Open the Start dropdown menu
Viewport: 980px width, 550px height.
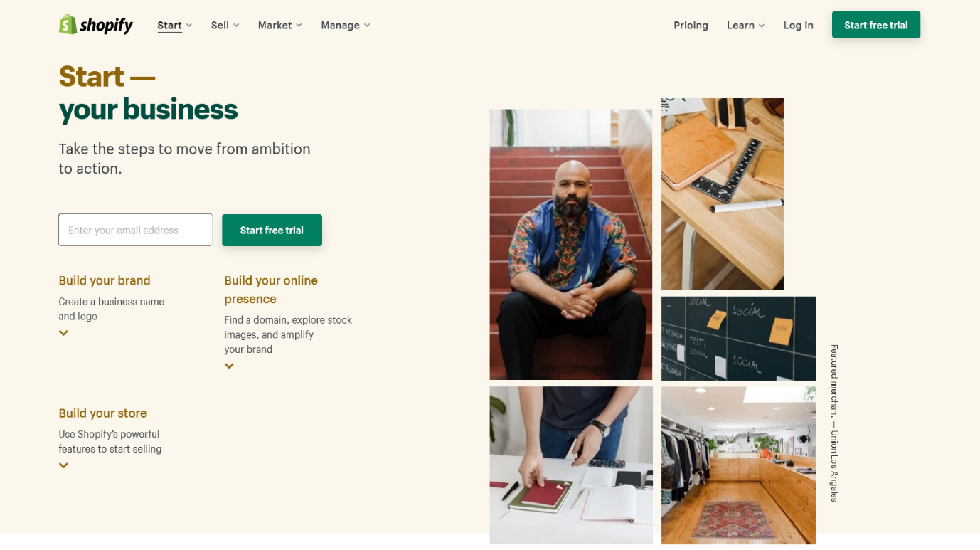(x=175, y=25)
